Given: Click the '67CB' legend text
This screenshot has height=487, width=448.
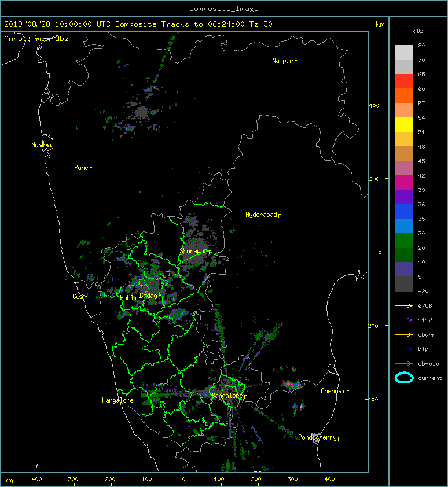Looking at the screenshot, I should pyautogui.click(x=425, y=306).
